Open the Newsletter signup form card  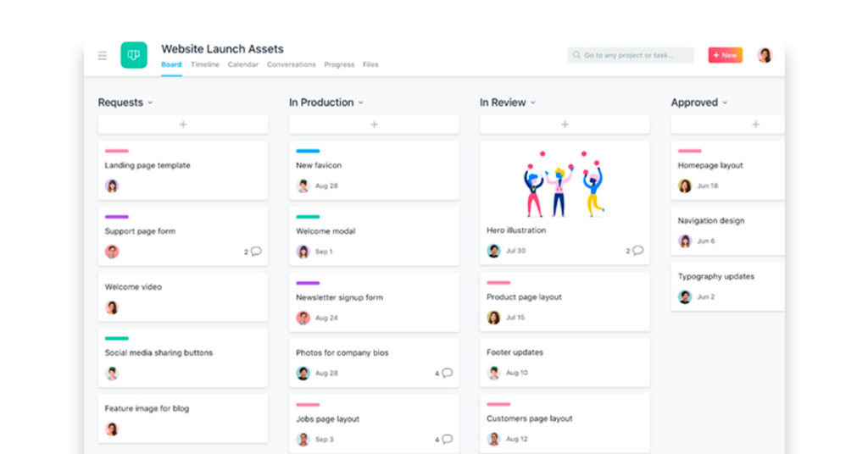pyautogui.click(x=374, y=302)
